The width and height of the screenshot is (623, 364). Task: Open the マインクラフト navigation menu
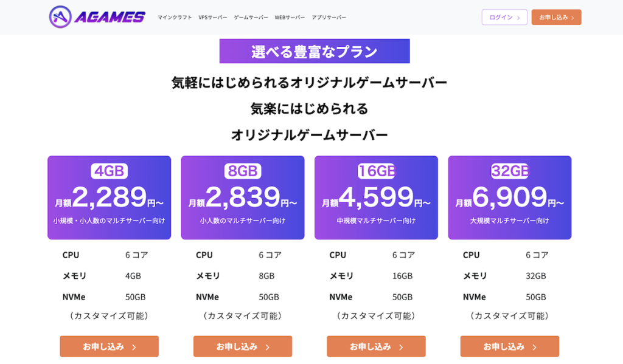click(173, 18)
